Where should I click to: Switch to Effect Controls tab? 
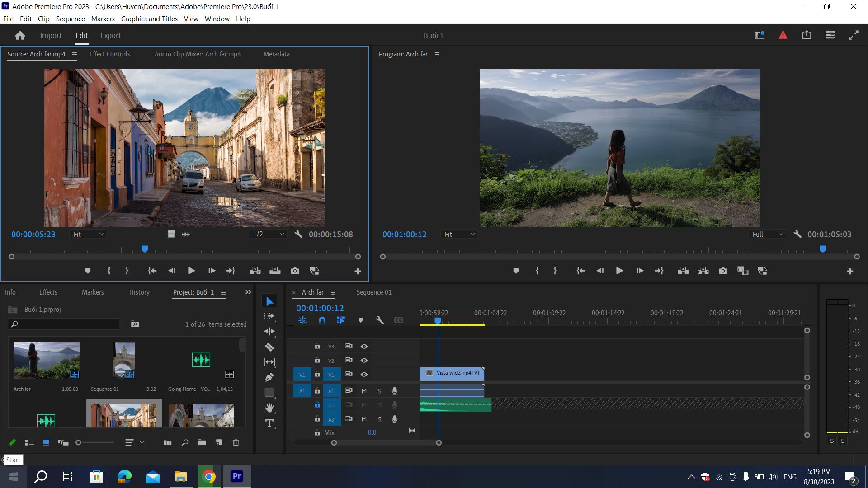pyautogui.click(x=109, y=54)
